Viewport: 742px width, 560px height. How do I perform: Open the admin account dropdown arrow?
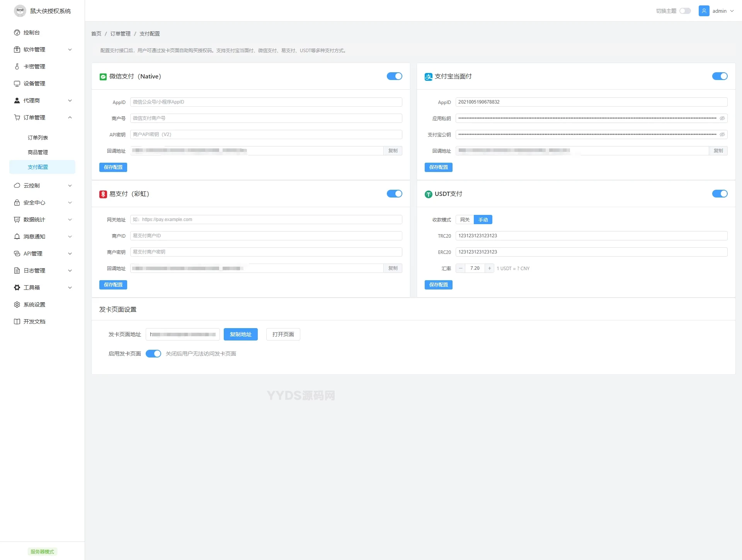[732, 11]
